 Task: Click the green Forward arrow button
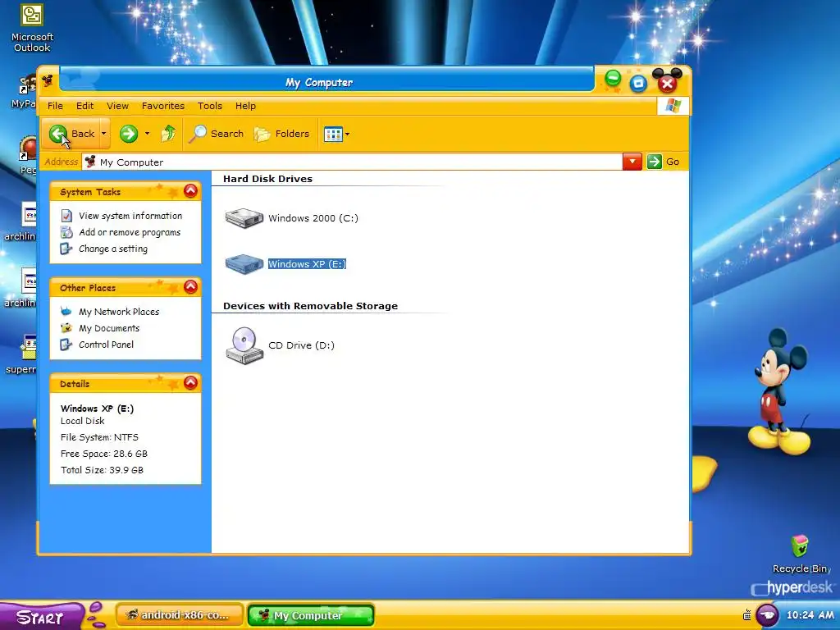pyautogui.click(x=129, y=134)
